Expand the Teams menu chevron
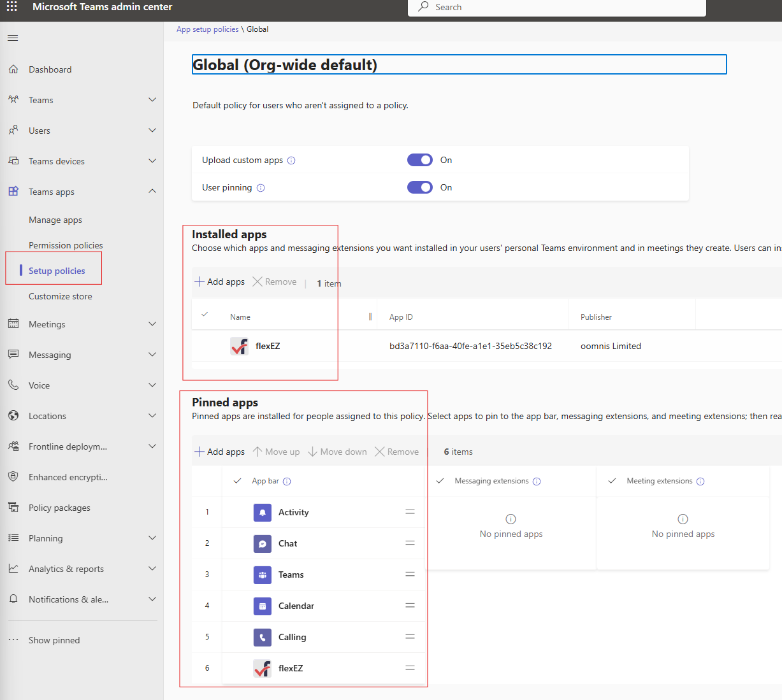Image resolution: width=782 pixels, height=700 pixels. point(152,99)
